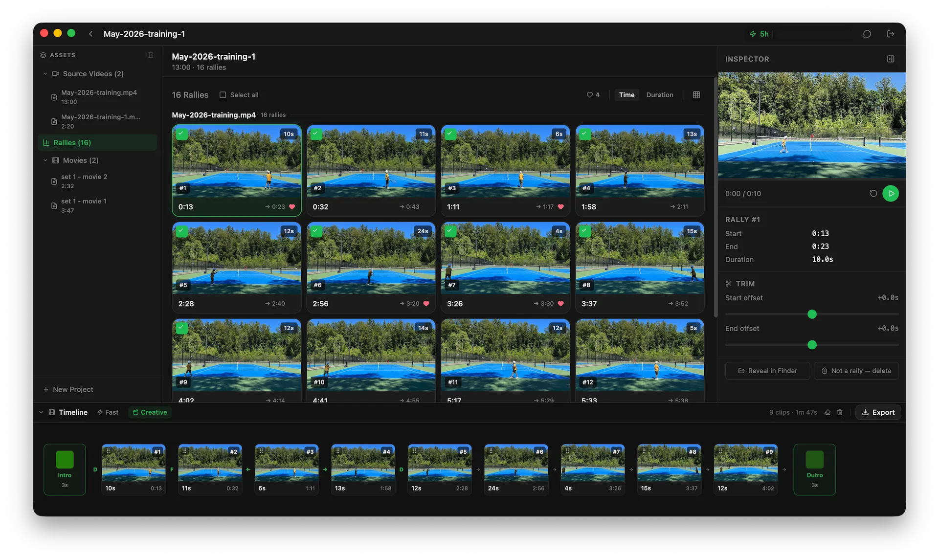Sort rallies by Duration tab
The image size is (939, 560).
[x=660, y=95]
